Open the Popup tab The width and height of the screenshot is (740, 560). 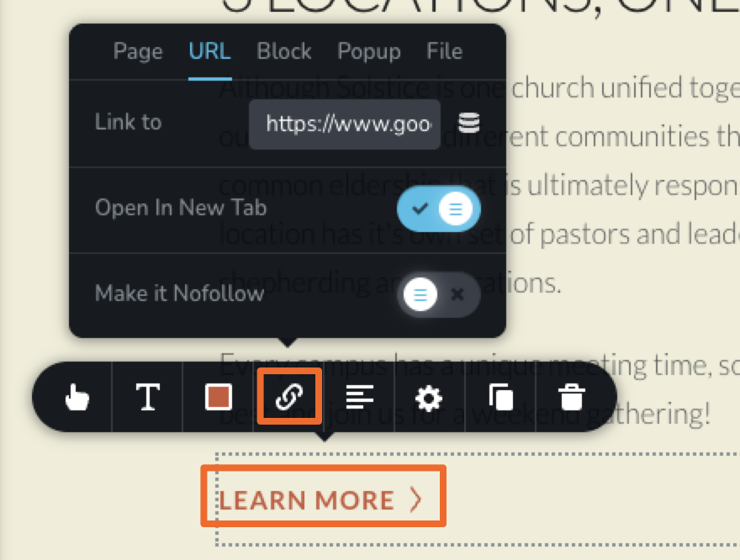369,51
